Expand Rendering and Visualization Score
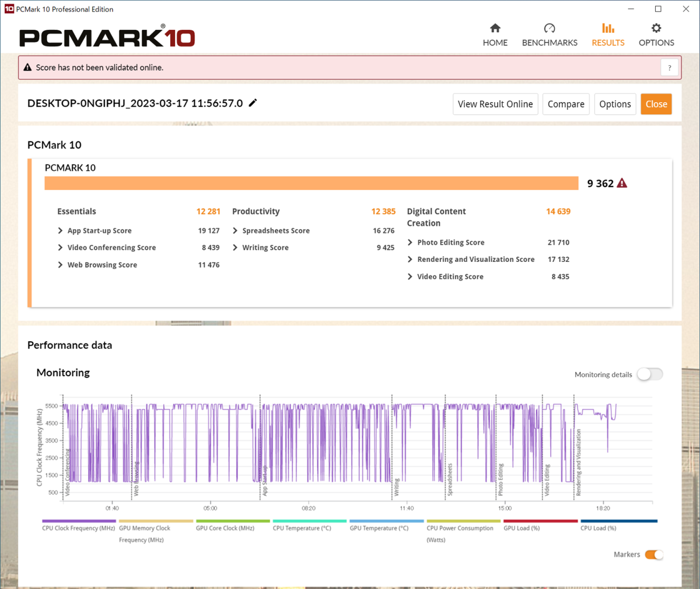The height and width of the screenshot is (589, 700). click(410, 259)
